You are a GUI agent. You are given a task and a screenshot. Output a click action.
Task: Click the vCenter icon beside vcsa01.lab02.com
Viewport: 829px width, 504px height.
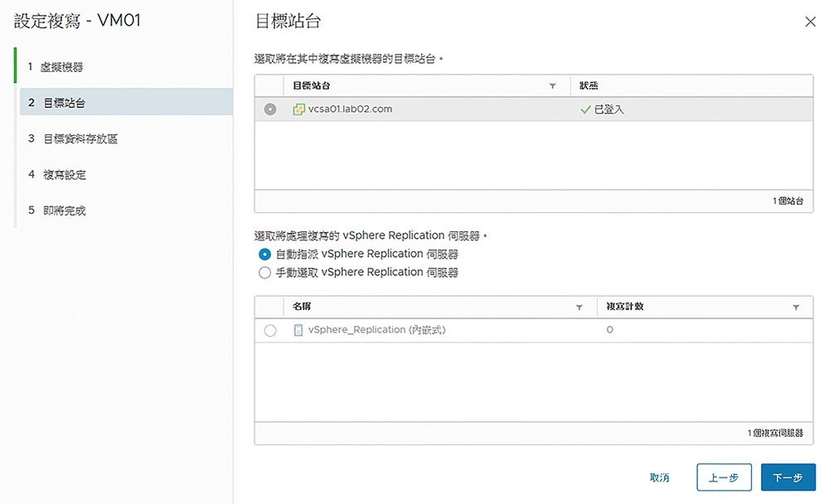pos(298,109)
